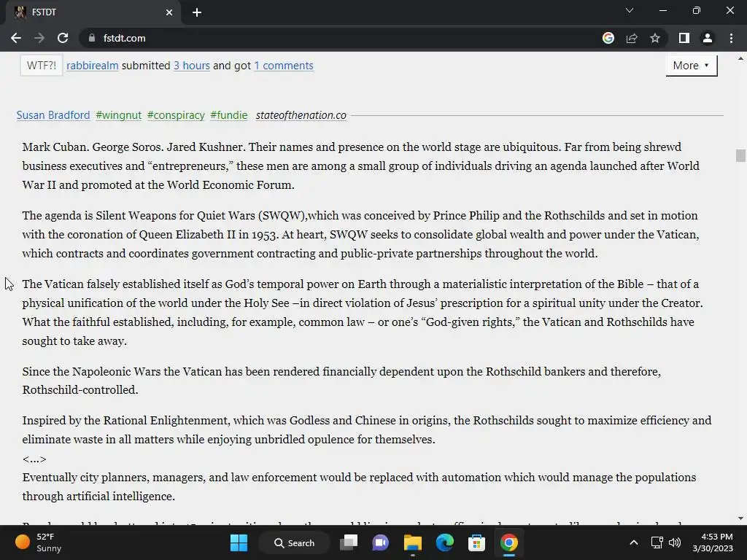Screen dimensions: 747x560
Task: Launch Microsoft Edge from taskbar
Action: pos(444,542)
